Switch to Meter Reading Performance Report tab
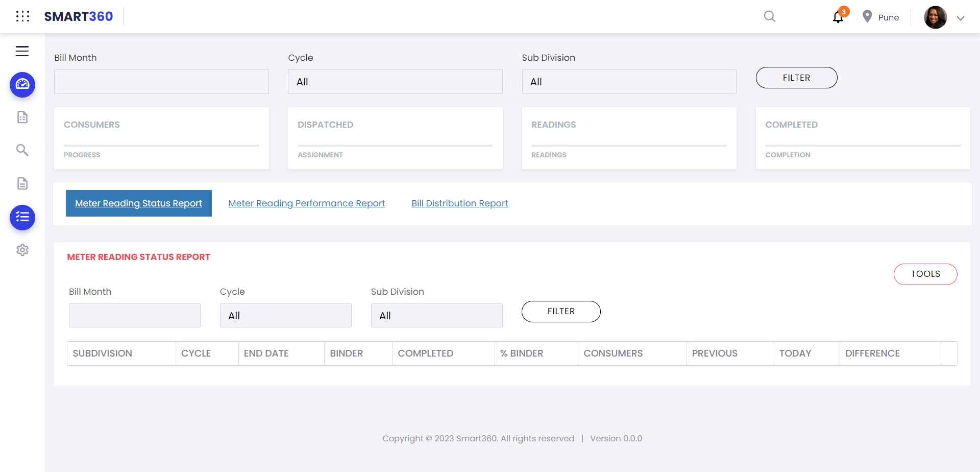The height and width of the screenshot is (472, 980). click(x=307, y=203)
